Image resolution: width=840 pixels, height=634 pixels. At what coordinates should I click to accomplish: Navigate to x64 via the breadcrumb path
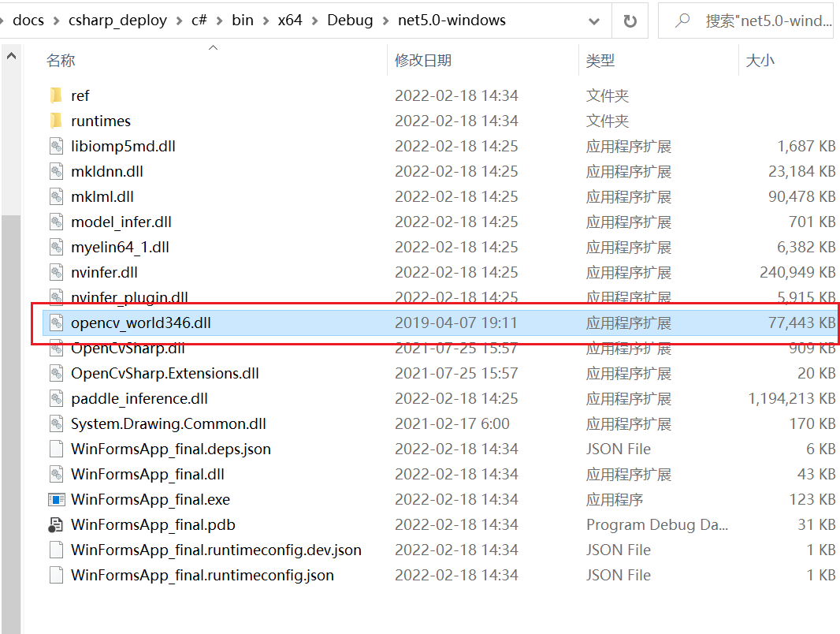290,21
